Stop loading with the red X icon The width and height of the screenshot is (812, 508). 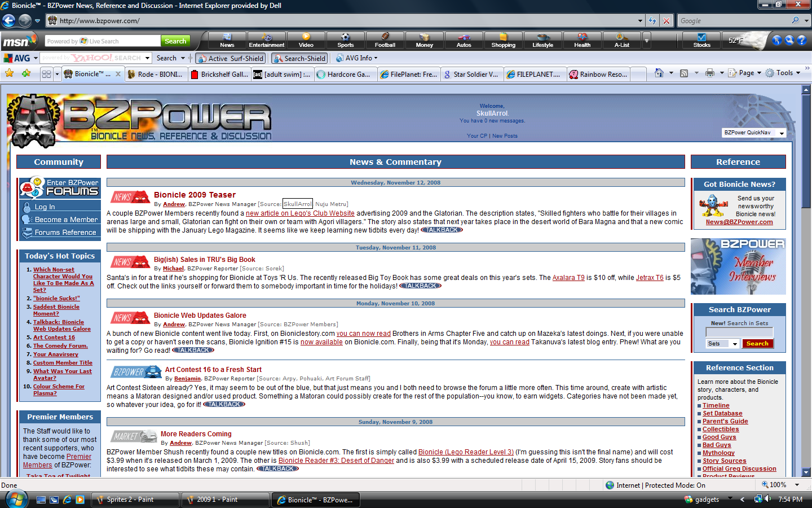tap(667, 21)
